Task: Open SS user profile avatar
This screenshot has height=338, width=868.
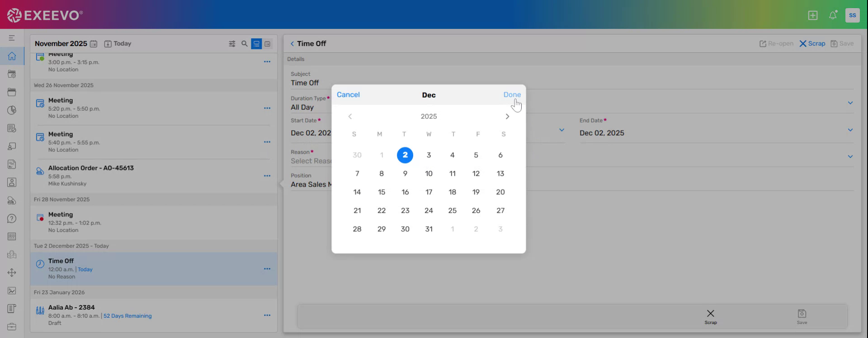Action: pos(852,15)
